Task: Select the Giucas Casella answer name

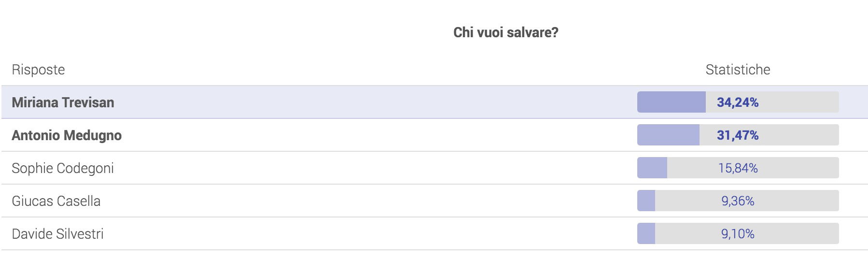Action: [x=56, y=201]
